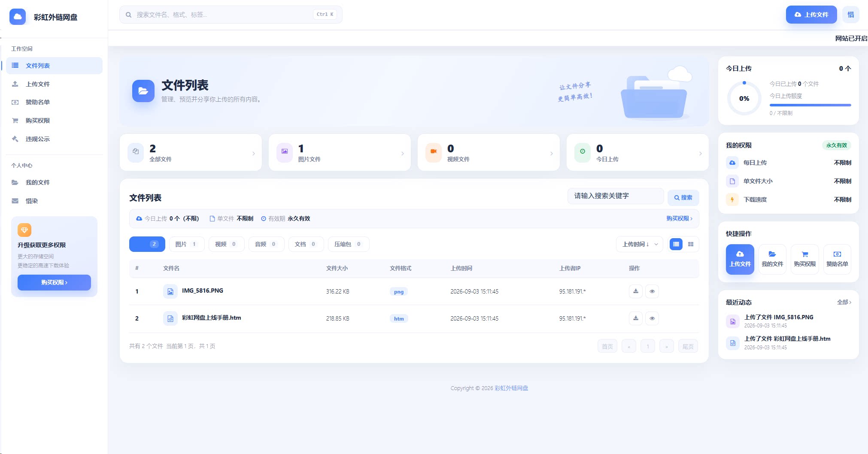
Task: Open 全部 recent activity link
Action: click(x=844, y=302)
